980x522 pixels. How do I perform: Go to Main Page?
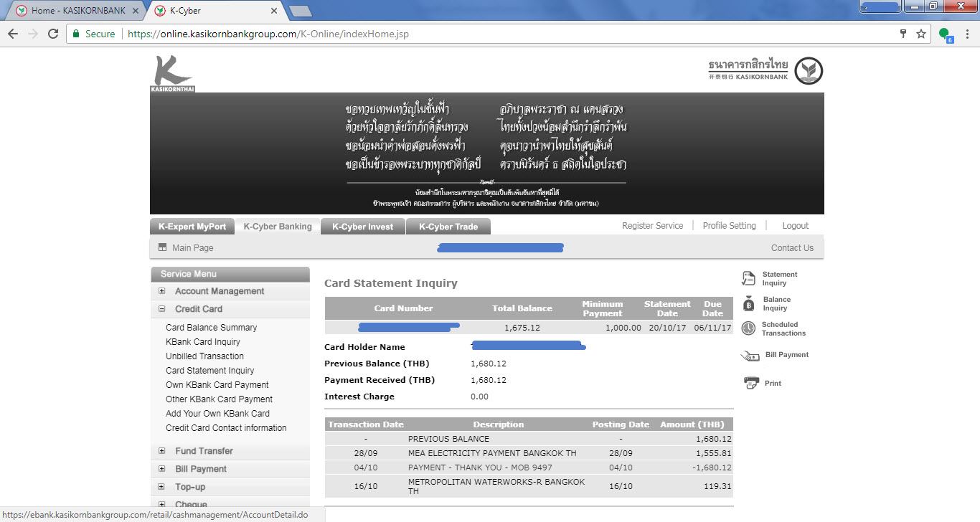(193, 248)
